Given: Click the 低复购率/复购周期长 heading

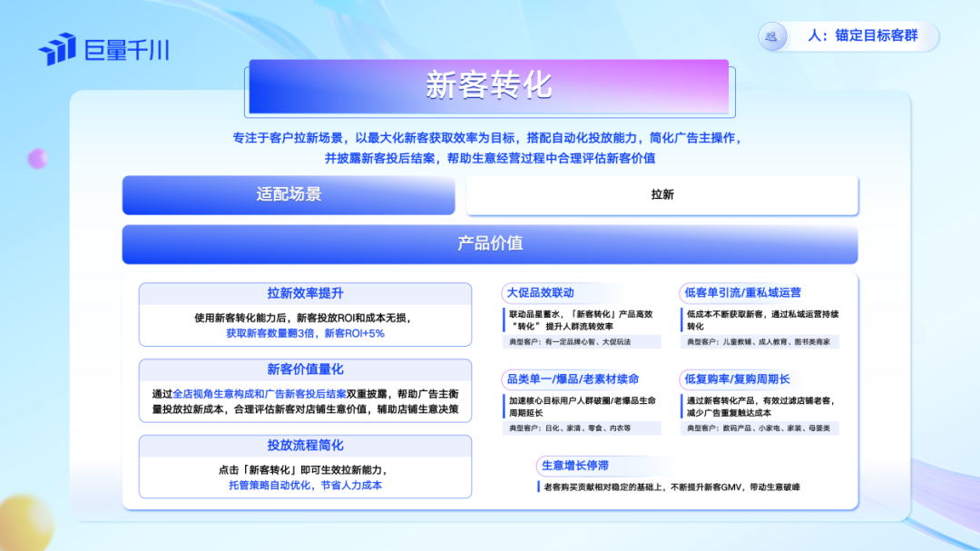Looking at the screenshot, I should coord(737,379).
